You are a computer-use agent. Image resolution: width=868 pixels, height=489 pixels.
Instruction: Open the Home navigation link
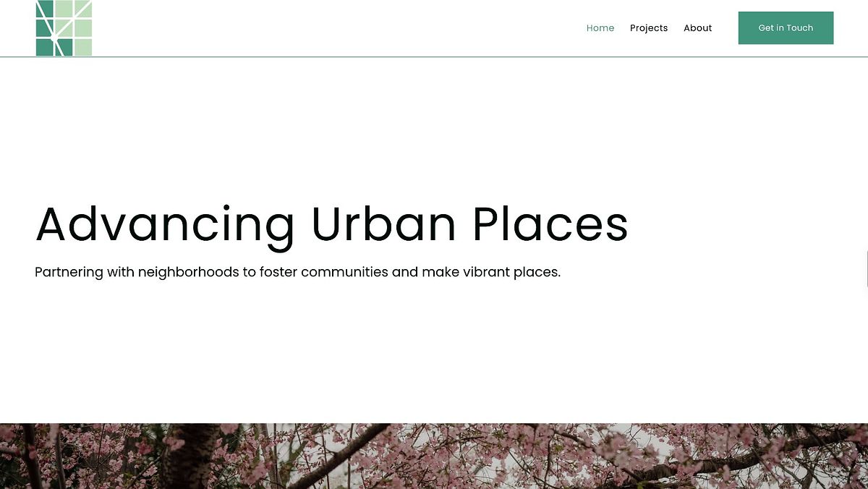pyautogui.click(x=600, y=28)
